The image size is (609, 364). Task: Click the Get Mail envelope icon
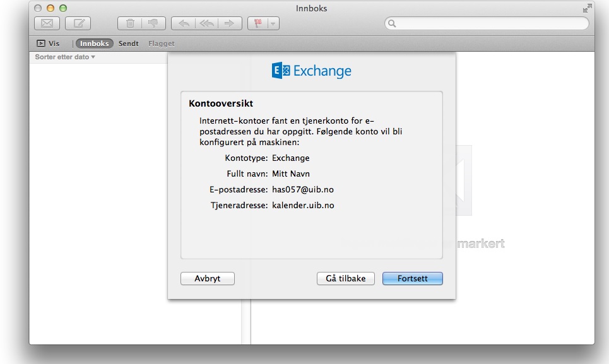click(47, 23)
